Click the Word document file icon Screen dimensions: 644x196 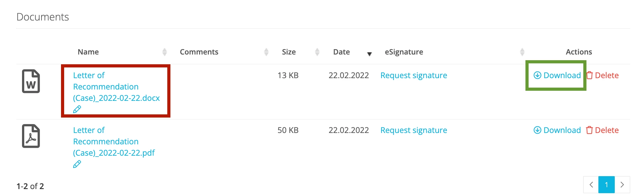pos(31,81)
